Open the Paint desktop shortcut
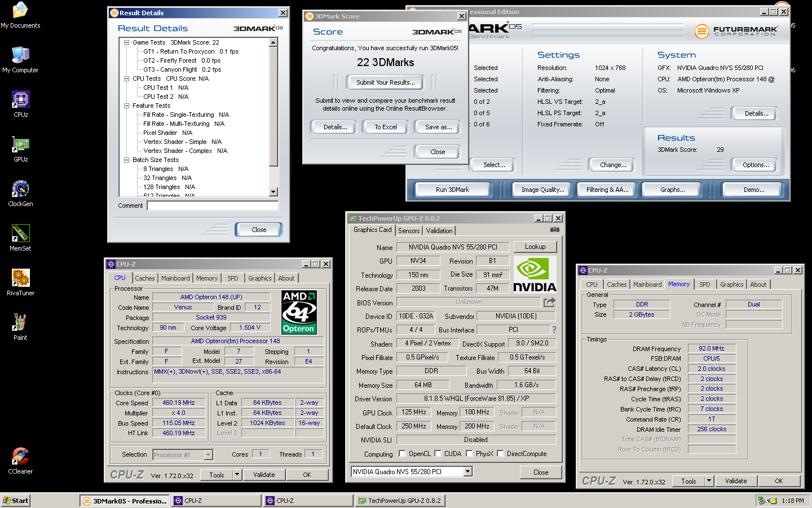The image size is (812, 508). click(20, 327)
